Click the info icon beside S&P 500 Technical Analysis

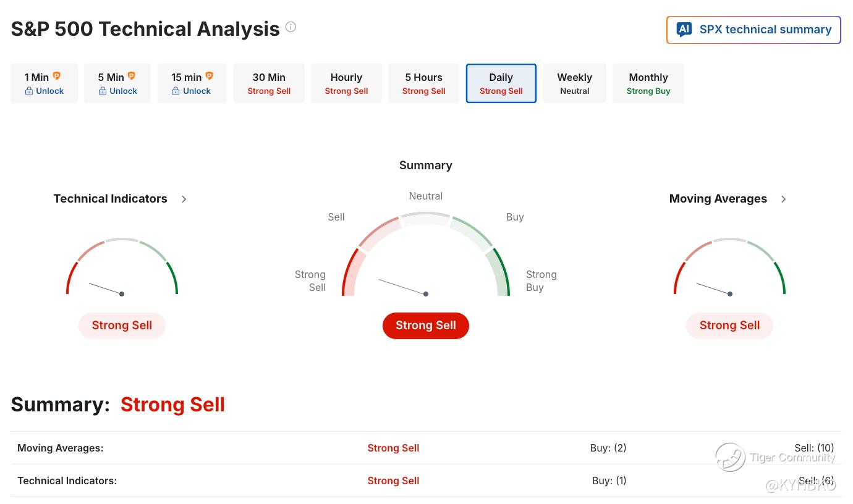[291, 27]
